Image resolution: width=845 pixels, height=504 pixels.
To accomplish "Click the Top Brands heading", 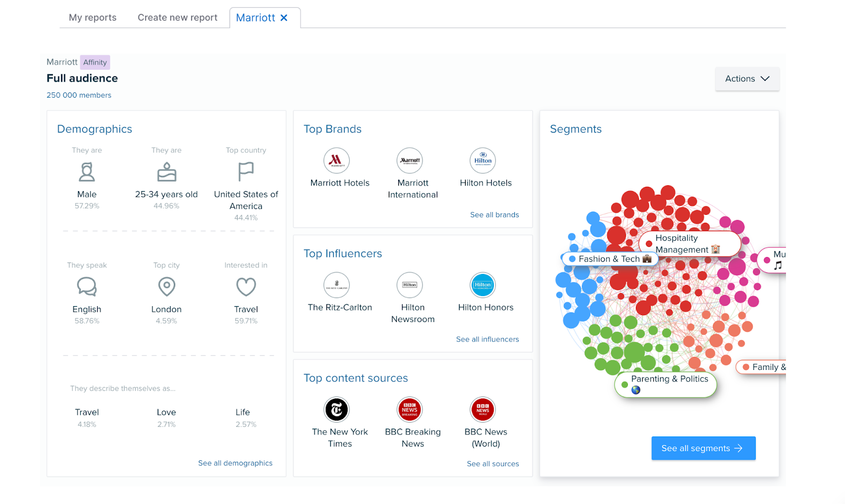I will [332, 129].
